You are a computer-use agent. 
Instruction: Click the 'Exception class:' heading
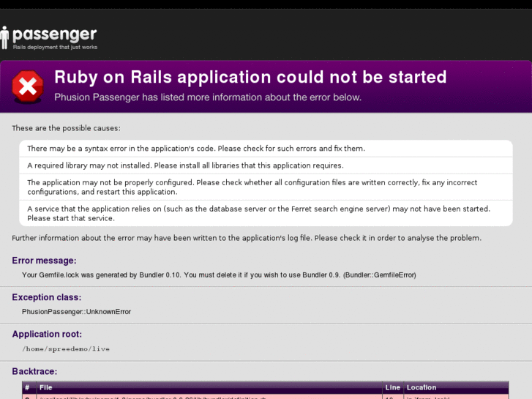(x=48, y=297)
